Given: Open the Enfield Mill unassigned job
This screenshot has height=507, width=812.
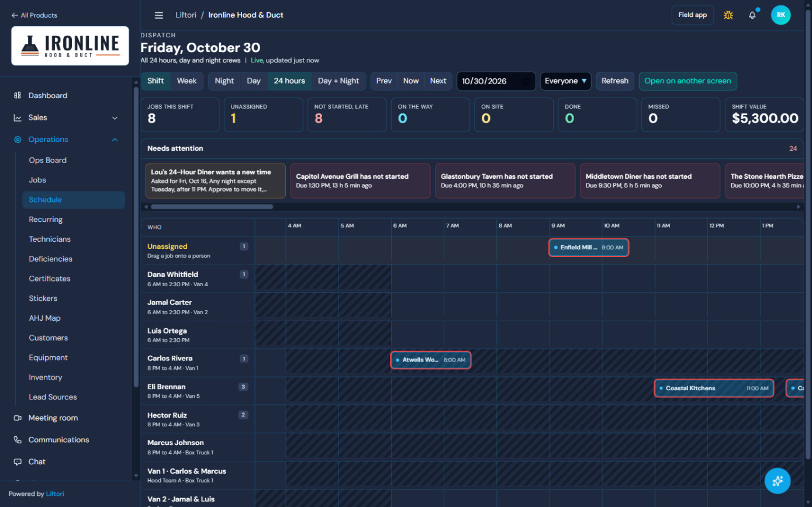Looking at the screenshot, I should click(x=589, y=248).
